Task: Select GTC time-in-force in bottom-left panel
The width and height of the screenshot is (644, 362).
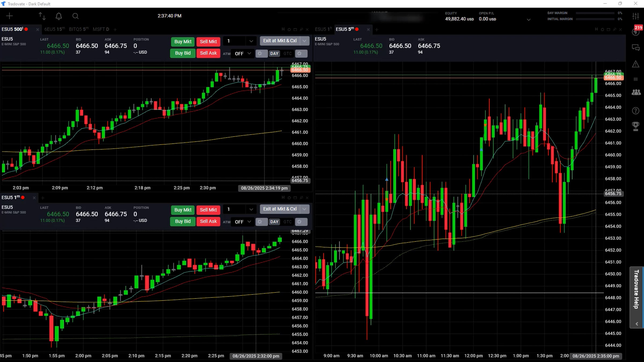Action: point(287,222)
